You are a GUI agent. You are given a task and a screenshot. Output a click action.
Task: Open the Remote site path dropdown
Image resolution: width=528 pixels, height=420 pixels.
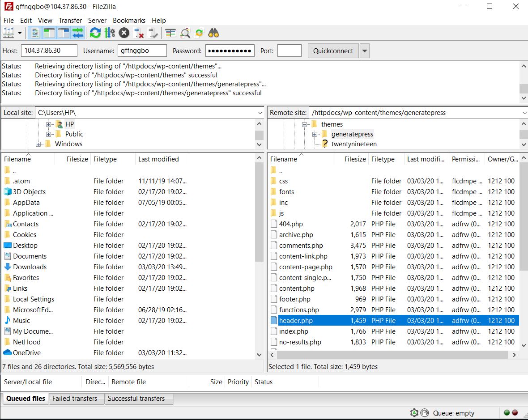pyautogui.click(x=524, y=113)
